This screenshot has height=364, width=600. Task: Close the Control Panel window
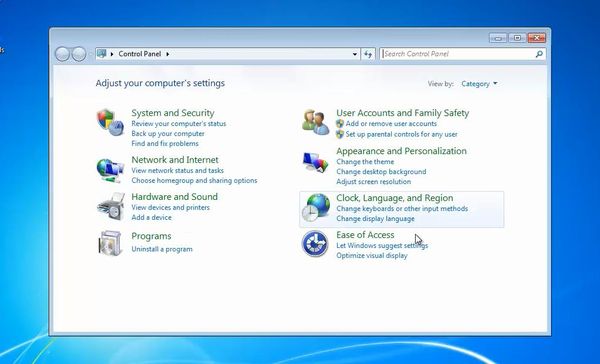pyautogui.click(x=536, y=38)
